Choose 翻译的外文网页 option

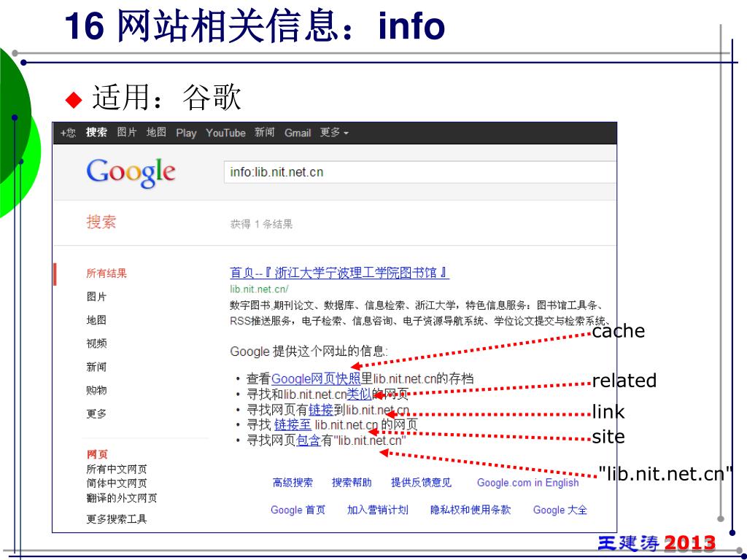click(x=122, y=498)
